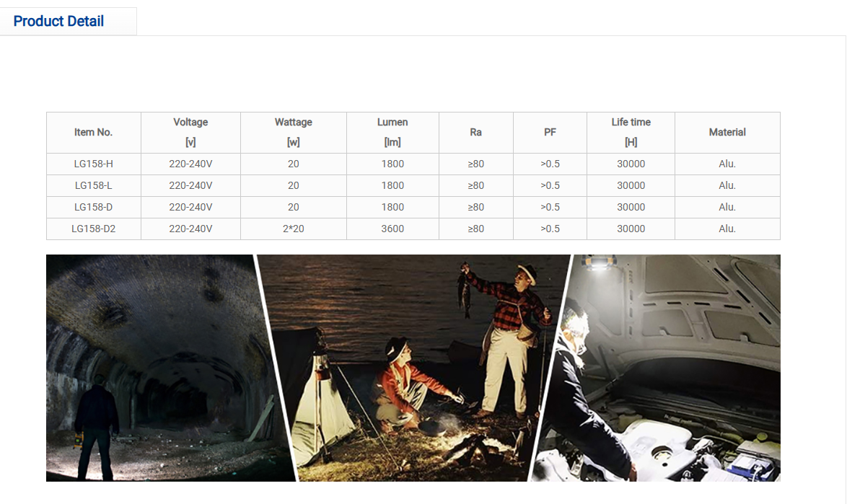Click lumen 1800 in the LG158-D row
This screenshot has height=504, width=847.
(392, 207)
